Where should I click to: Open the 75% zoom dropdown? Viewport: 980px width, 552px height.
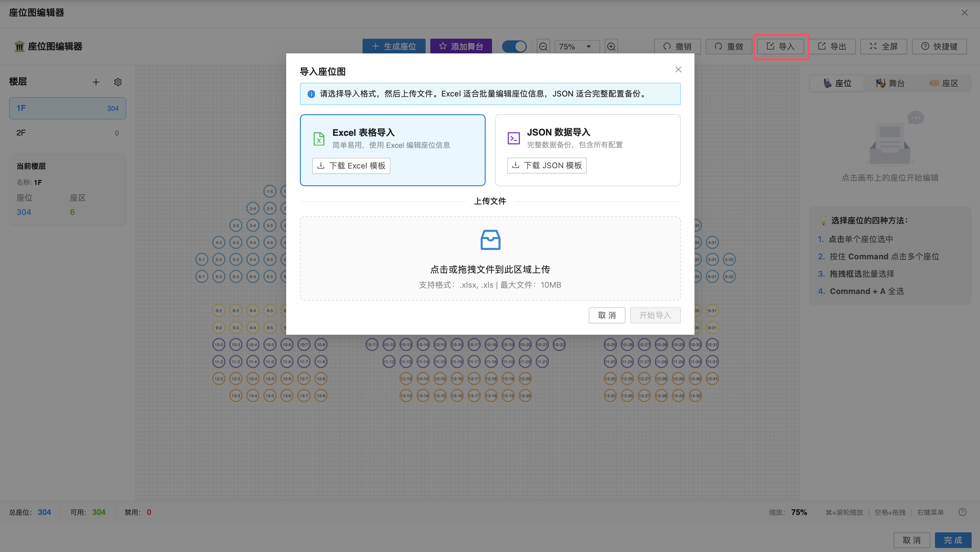point(576,46)
